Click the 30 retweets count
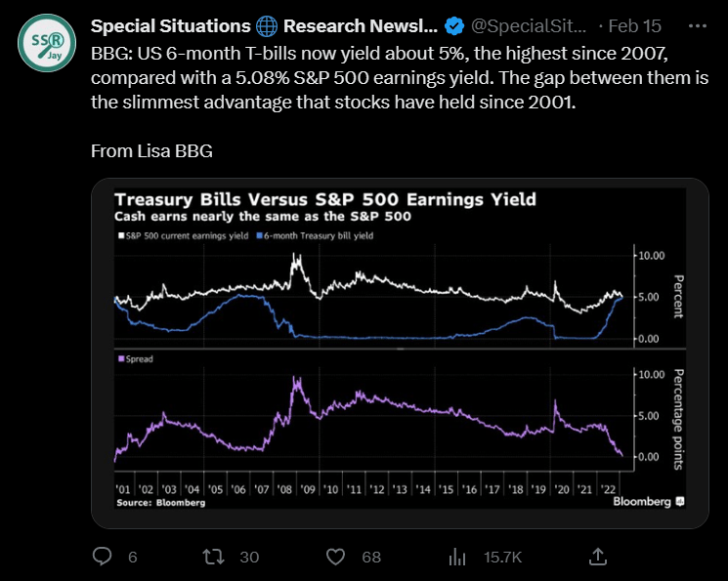 (x=249, y=557)
